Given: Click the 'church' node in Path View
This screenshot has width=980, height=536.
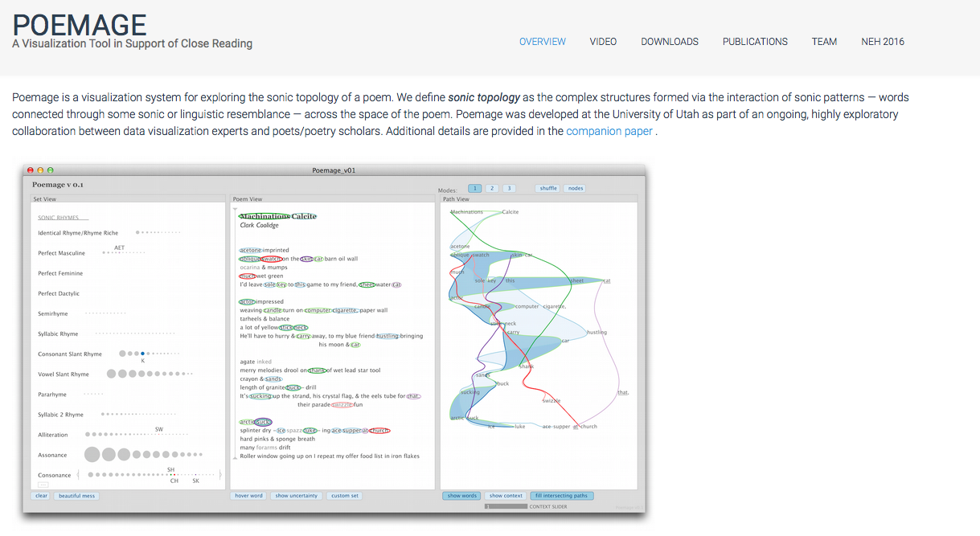Looking at the screenshot, I should point(588,427).
